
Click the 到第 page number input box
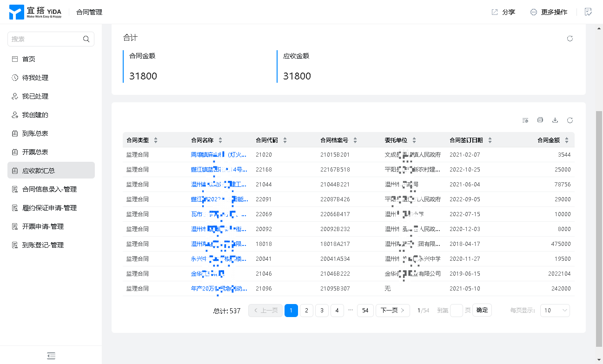[457, 311]
